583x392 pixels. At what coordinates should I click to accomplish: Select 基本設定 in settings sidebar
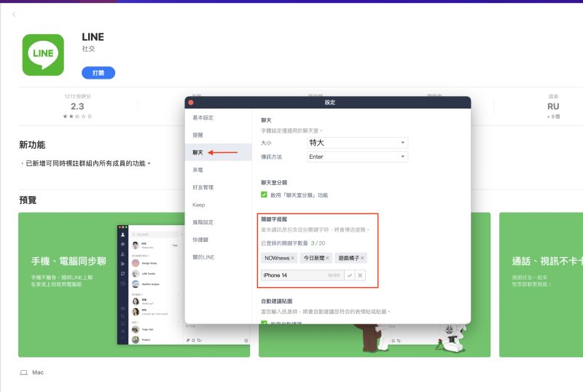tap(218, 117)
